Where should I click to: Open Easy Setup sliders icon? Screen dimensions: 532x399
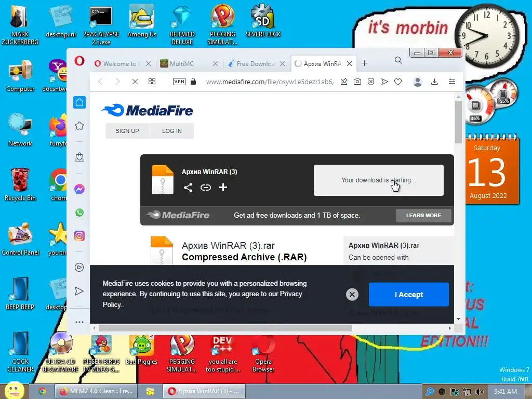[x=452, y=82]
